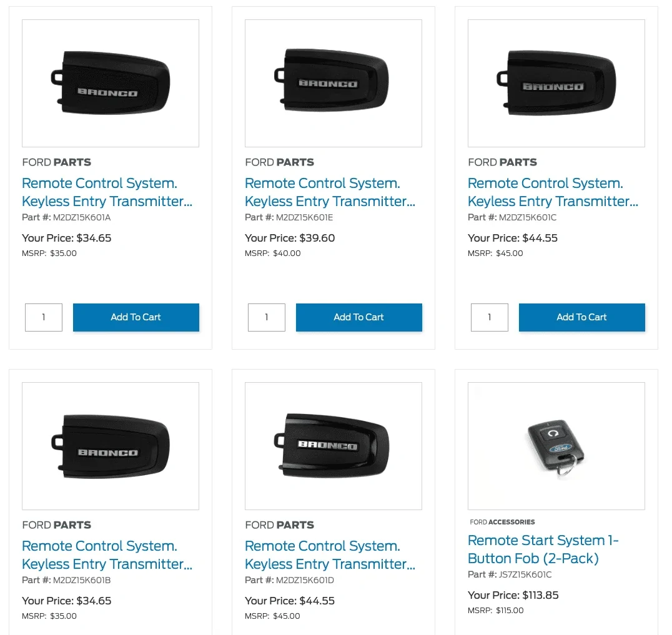672x635 pixels.
Task: Open Remote Control System link for M2DZ15K601D
Action: click(x=330, y=555)
